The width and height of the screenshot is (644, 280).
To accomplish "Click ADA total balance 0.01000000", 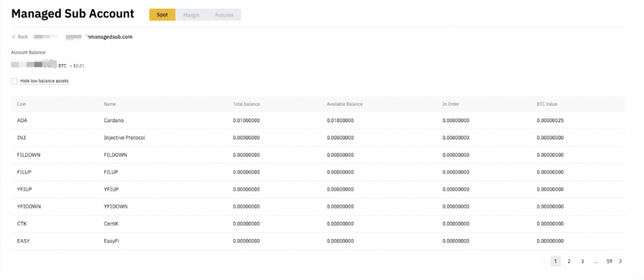I will tap(246, 121).
